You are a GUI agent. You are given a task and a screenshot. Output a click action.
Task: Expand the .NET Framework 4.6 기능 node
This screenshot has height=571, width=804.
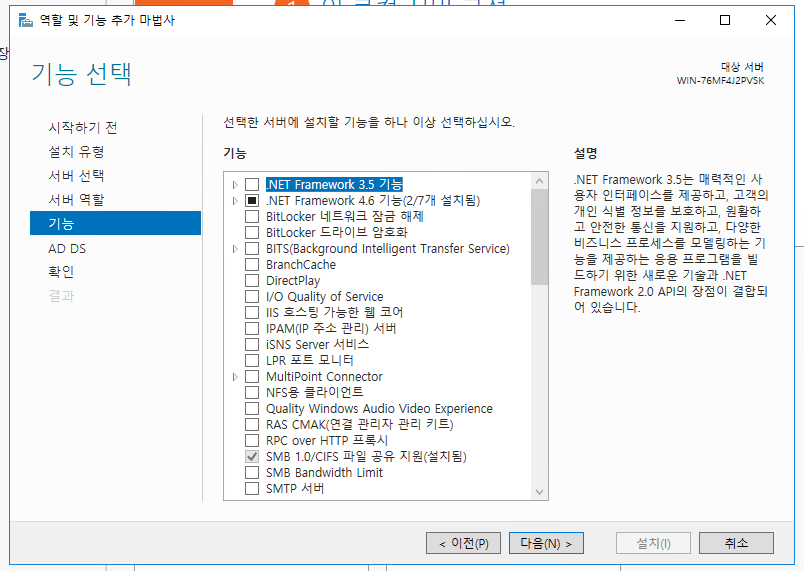tap(235, 200)
